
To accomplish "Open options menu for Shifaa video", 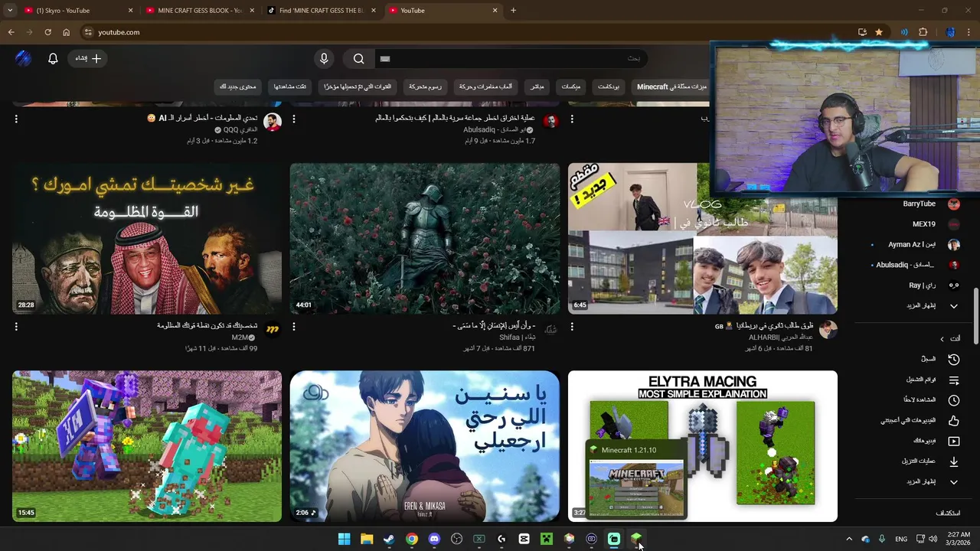I will click(293, 327).
